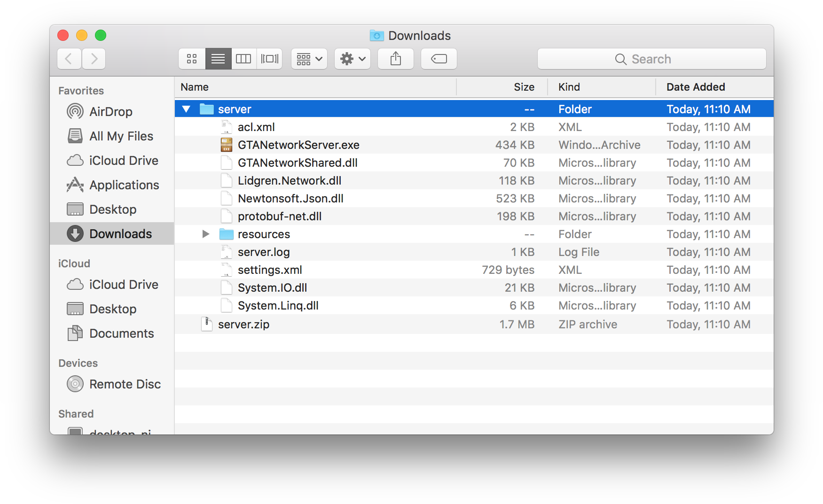823x504 pixels.
Task: Sort by Date Added column header
Action: point(714,87)
